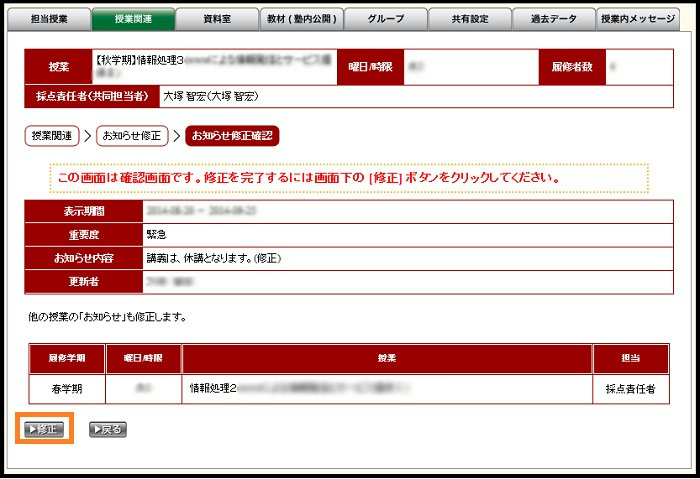The width and height of the screenshot is (700, 479).
Task: Select the 情報処理2 class row entry
Action: [x=212, y=387]
